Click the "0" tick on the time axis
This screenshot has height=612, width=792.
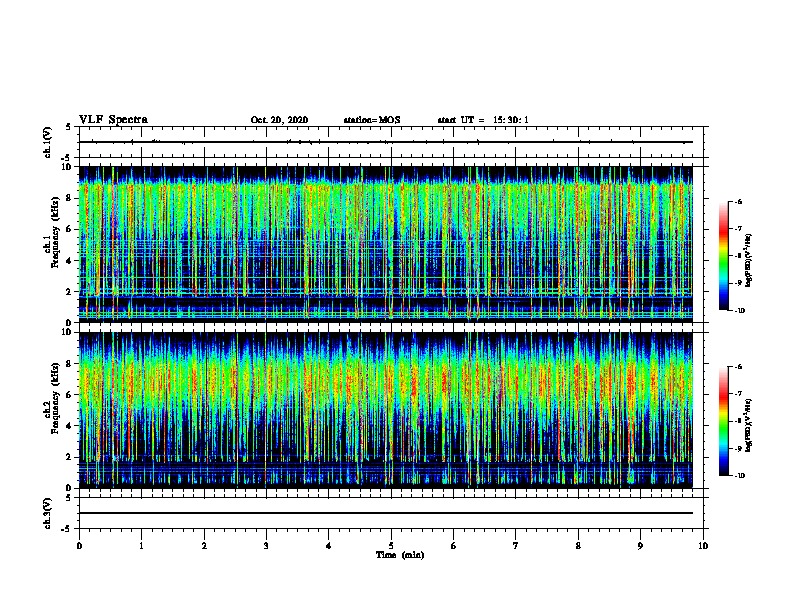click(x=79, y=546)
